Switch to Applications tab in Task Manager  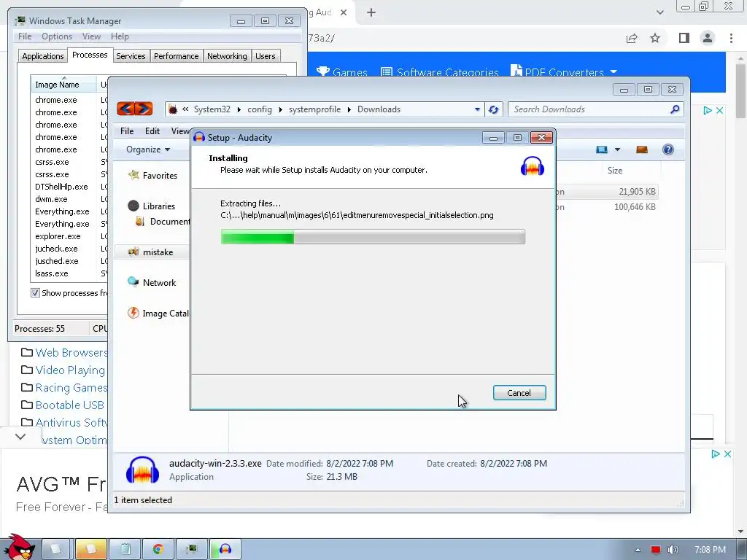pos(43,56)
